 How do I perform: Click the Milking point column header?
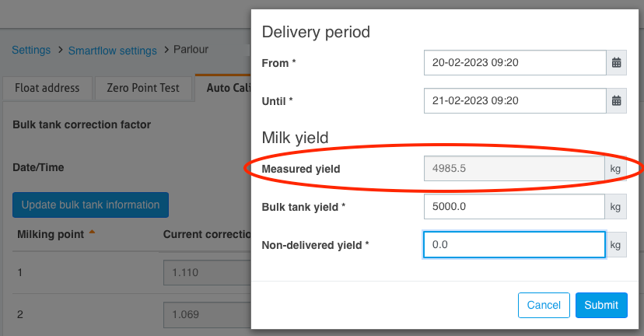click(x=51, y=235)
